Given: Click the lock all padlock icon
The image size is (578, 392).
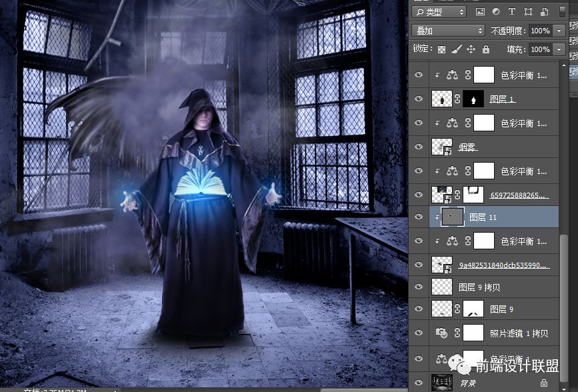Looking at the screenshot, I should pos(486,49).
